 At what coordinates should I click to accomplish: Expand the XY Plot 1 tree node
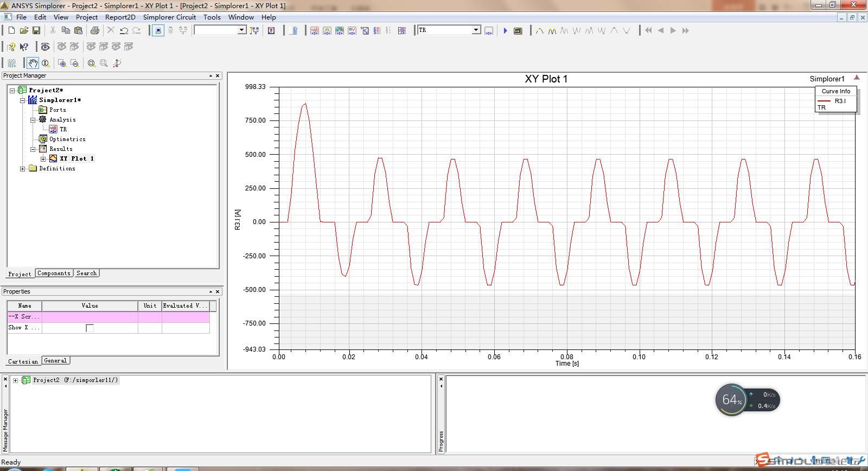click(x=43, y=158)
